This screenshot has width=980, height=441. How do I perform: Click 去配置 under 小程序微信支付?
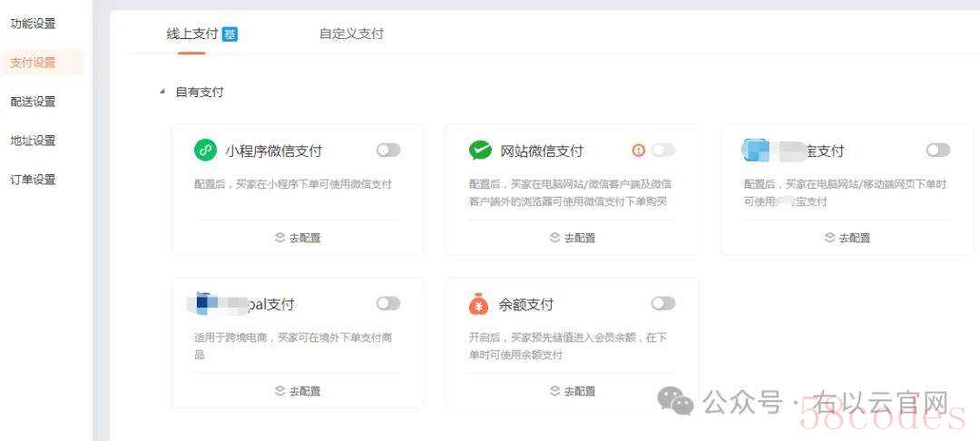[305, 238]
